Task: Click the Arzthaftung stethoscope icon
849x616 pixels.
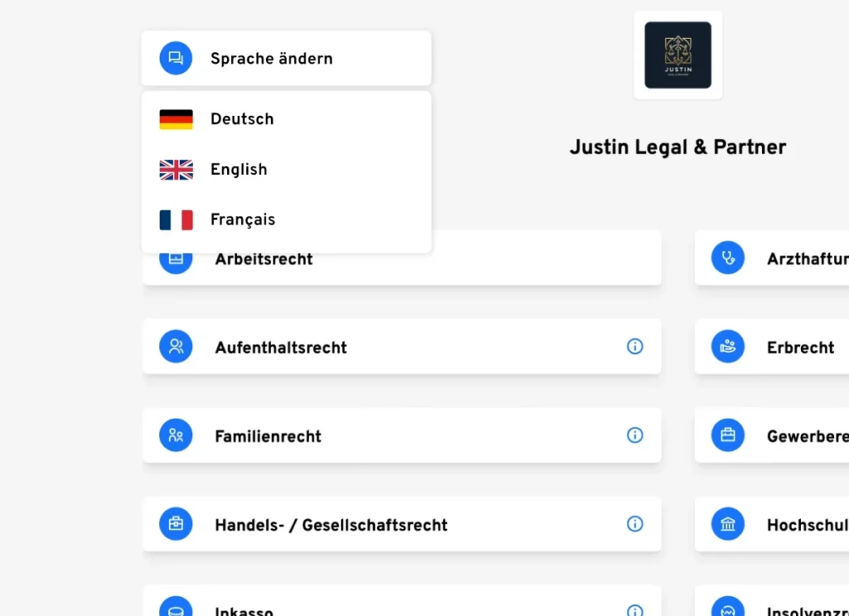Action: (x=728, y=258)
